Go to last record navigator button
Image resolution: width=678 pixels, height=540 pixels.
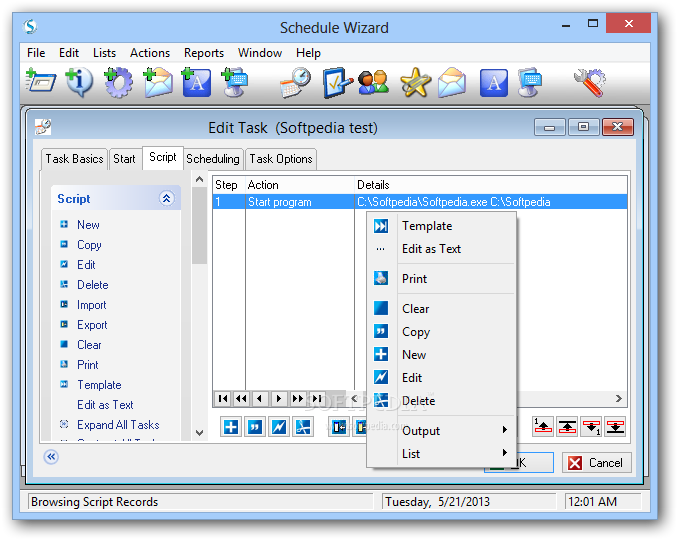tap(317, 399)
